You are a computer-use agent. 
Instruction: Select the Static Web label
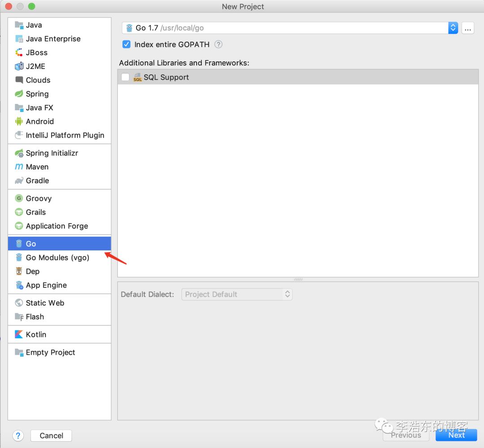pos(45,303)
